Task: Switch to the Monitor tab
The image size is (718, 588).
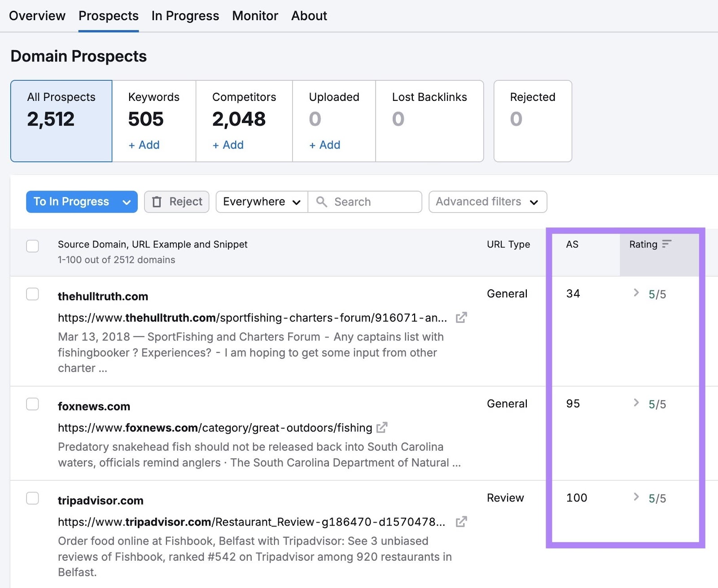Action: point(254,16)
